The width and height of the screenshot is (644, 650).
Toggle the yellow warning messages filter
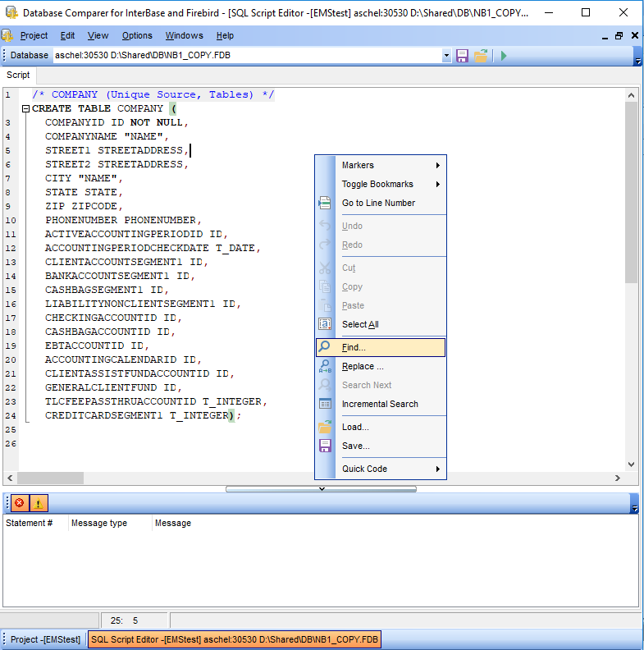pyautogui.click(x=38, y=503)
